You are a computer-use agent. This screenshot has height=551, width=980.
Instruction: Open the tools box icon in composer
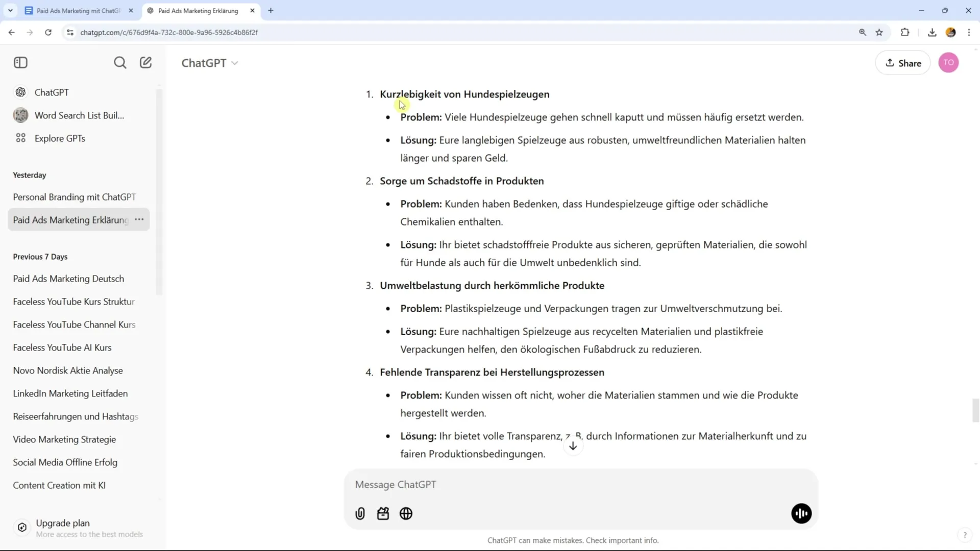pyautogui.click(x=383, y=514)
